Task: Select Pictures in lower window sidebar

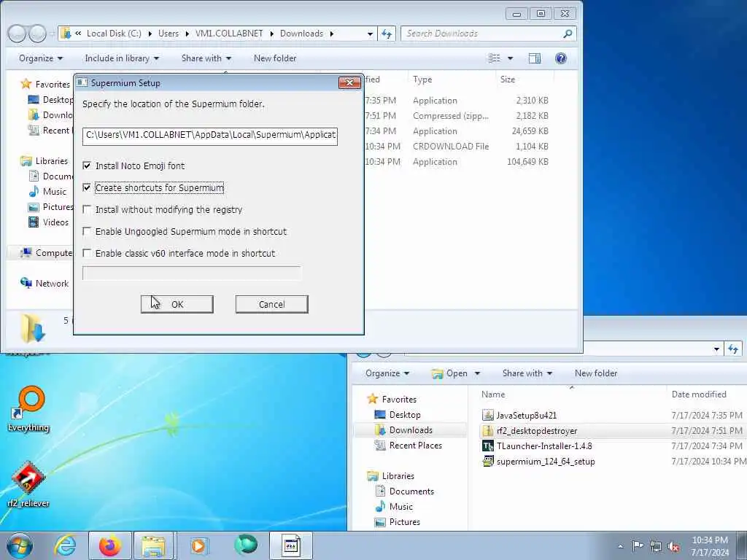Action: coord(404,522)
